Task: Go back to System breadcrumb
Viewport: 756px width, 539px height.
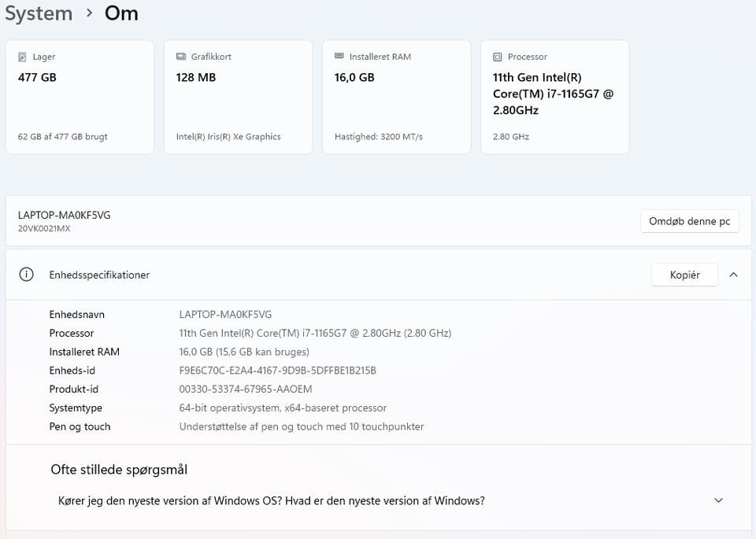Action: coord(39,13)
